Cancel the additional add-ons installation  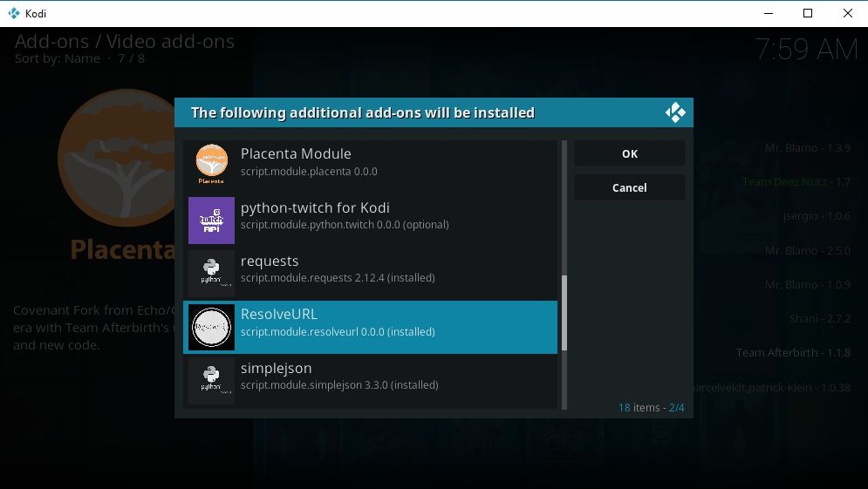tap(630, 187)
